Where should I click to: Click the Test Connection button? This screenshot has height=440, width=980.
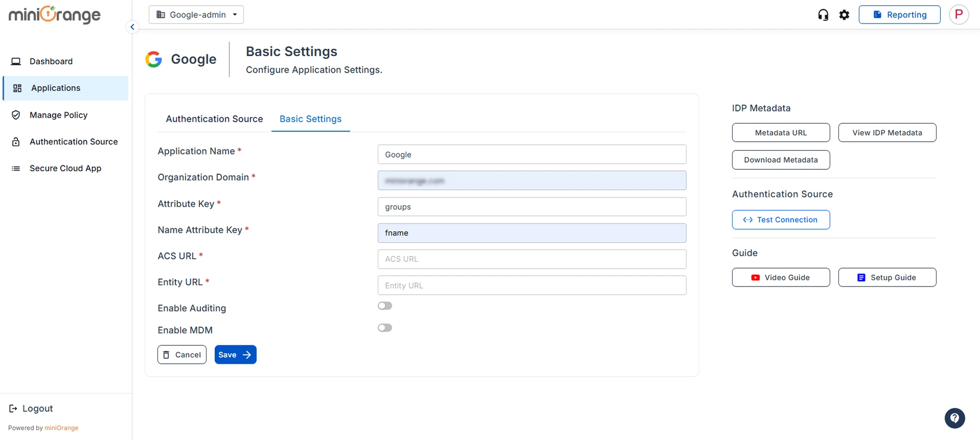tap(781, 219)
